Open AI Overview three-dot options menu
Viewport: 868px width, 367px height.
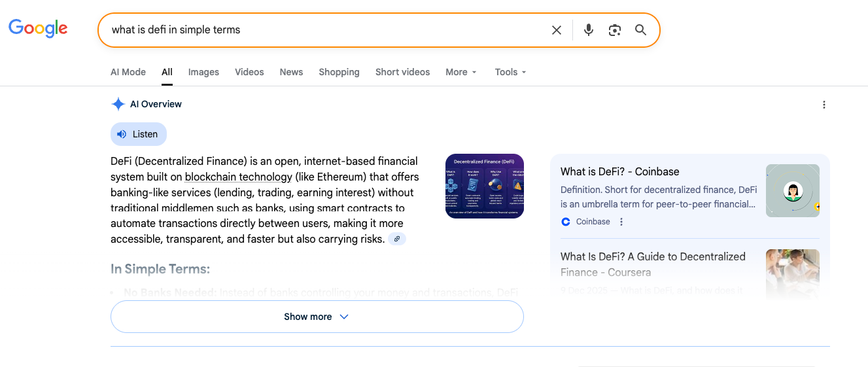click(x=824, y=105)
